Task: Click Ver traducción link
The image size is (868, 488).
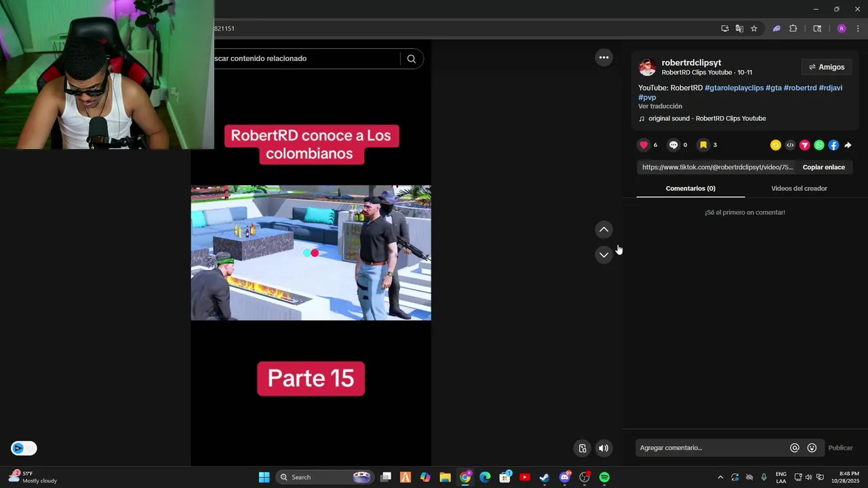Action: pyautogui.click(x=660, y=106)
